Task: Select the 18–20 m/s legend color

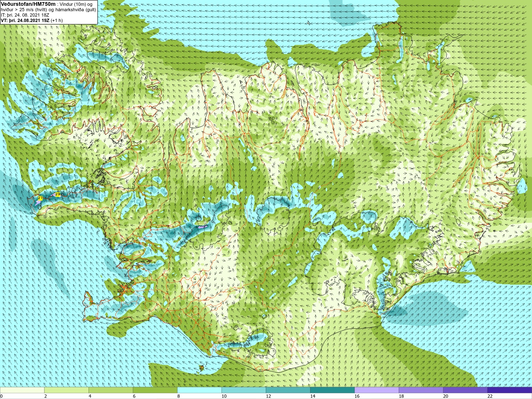Action: pyautogui.click(x=421, y=390)
